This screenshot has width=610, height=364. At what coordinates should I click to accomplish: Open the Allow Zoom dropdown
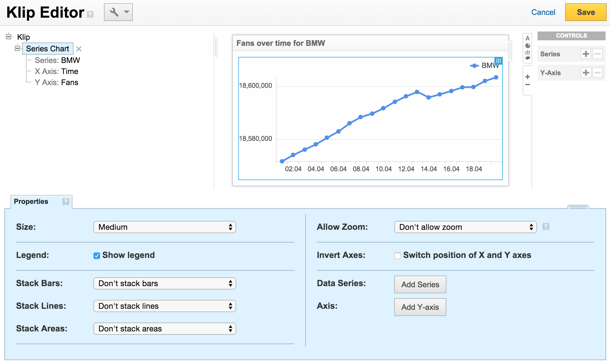(465, 227)
